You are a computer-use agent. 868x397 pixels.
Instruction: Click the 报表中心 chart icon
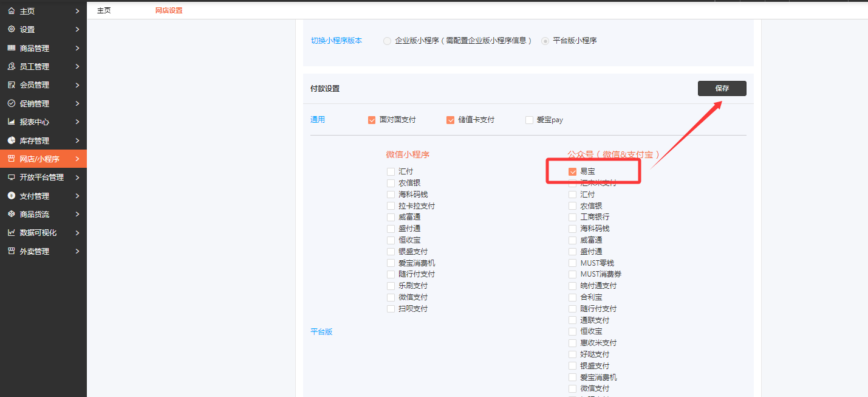point(11,122)
